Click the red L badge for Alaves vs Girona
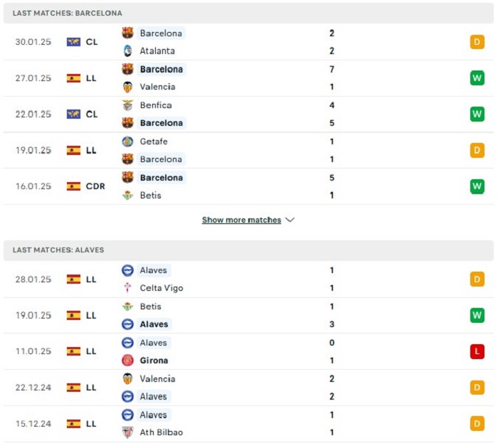The height and width of the screenshot is (448, 498). [477, 351]
